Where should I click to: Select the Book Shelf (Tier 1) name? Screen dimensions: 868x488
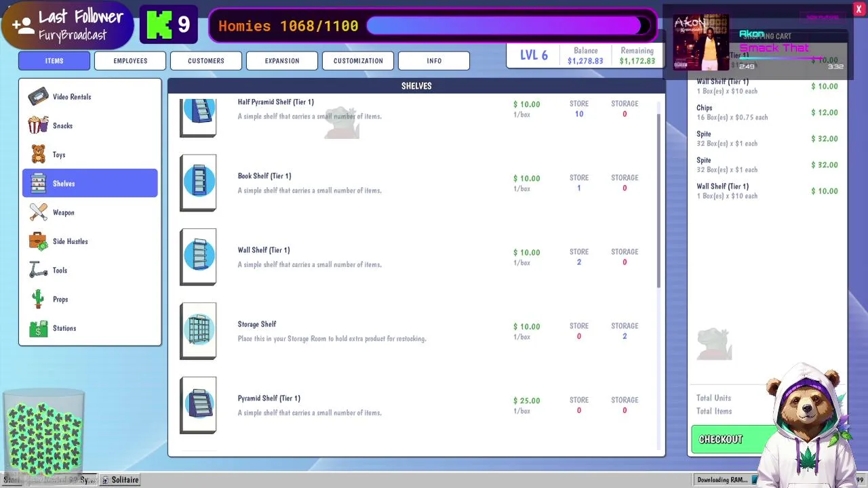tap(264, 176)
